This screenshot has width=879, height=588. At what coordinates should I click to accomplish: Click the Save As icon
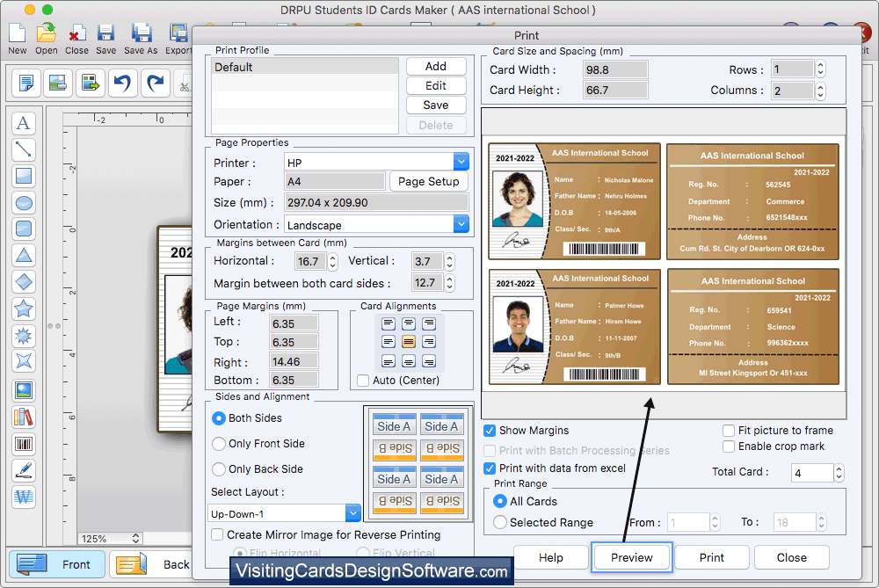point(141,33)
